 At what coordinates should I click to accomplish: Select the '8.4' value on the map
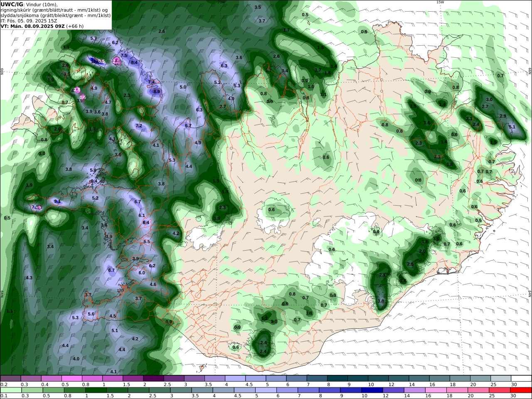[x=134, y=62]
